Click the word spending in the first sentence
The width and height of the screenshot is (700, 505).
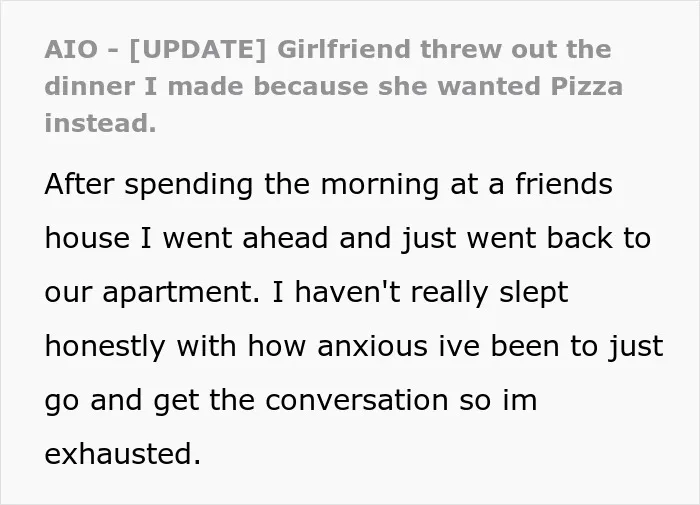(188, 185)
